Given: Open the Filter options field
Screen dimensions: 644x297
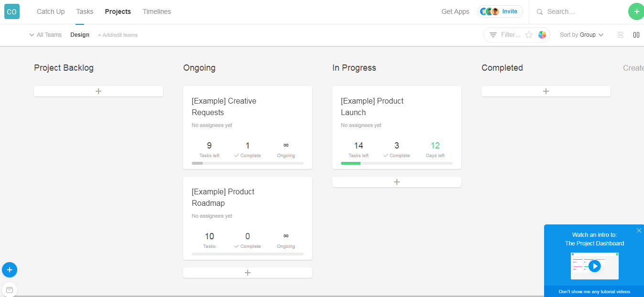Looking at the screenshot, I should point(510,35).
